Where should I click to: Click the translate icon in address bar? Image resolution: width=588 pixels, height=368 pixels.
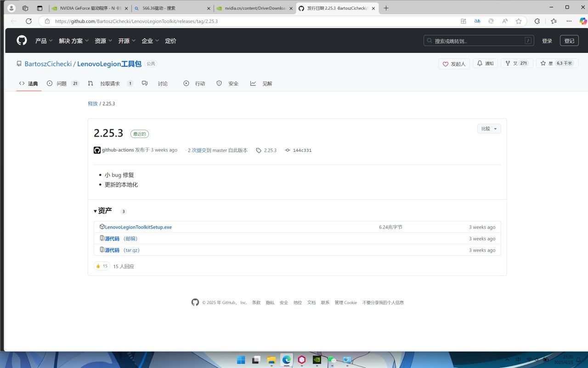477,21
